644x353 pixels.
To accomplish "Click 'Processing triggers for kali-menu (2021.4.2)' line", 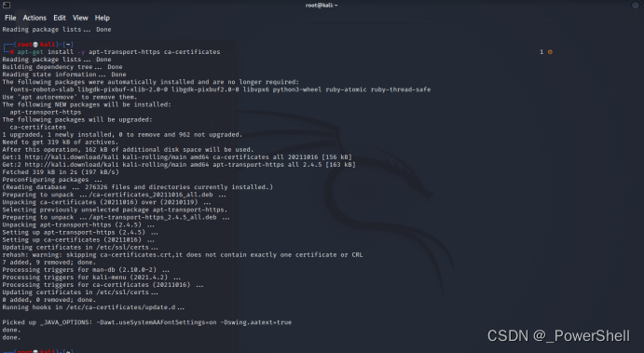I will (91, 277).
